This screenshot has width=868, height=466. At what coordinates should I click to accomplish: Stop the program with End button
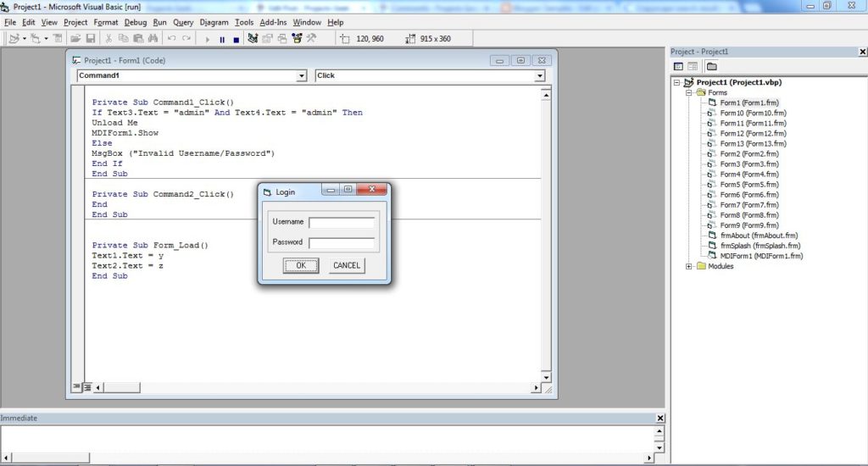click(236, 39)
